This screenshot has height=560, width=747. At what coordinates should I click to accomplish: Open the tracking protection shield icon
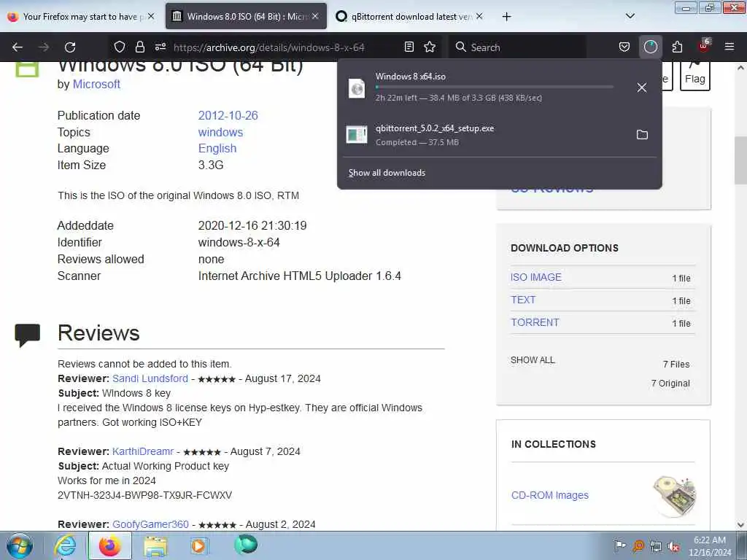[120, 47]
